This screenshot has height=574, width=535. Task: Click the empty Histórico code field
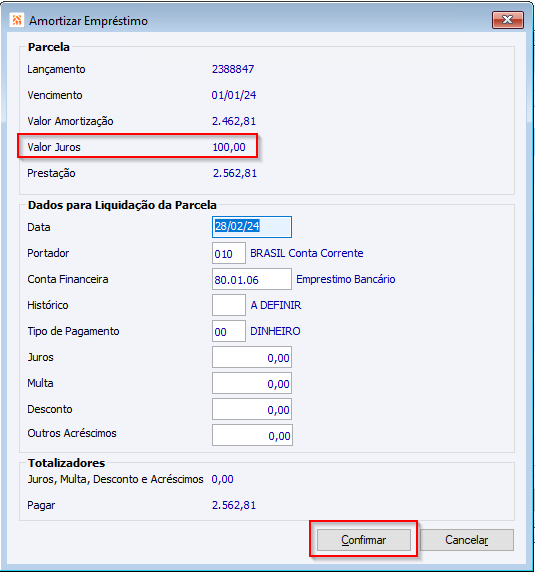coord(229,305)
